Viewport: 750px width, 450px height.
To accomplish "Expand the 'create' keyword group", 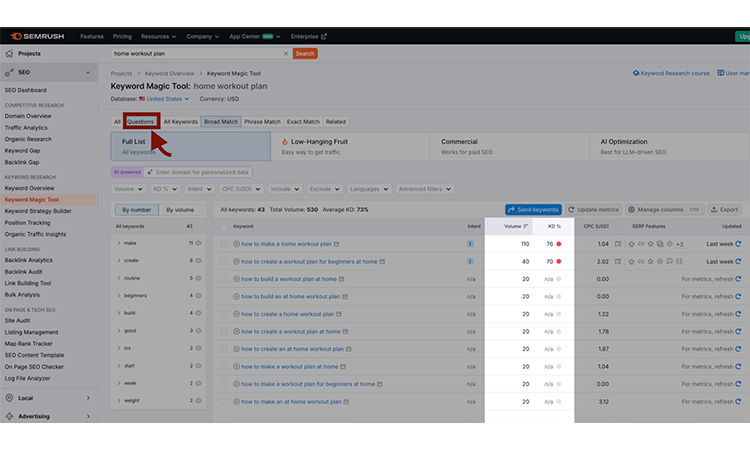I will 119,261.
